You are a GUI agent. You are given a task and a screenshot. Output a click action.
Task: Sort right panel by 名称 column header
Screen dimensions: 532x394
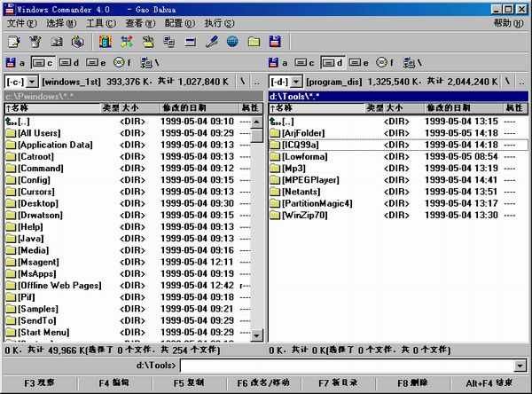click(317, 108)
